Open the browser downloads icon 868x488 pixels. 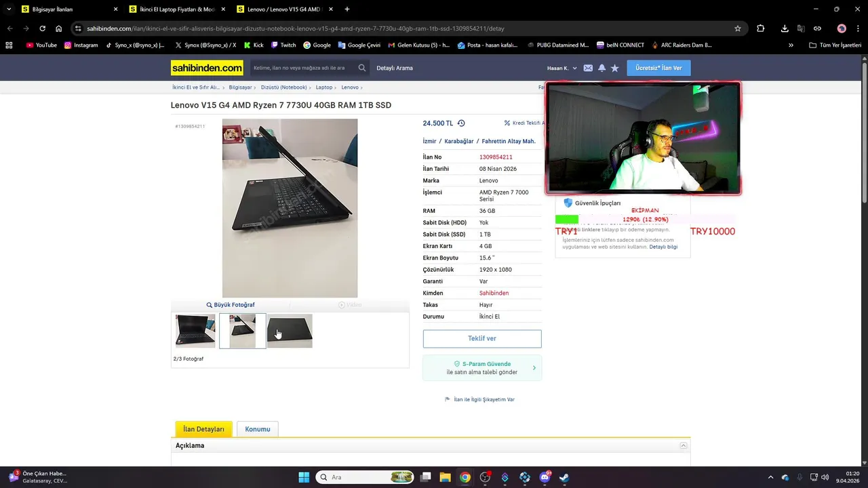(785, 28)
